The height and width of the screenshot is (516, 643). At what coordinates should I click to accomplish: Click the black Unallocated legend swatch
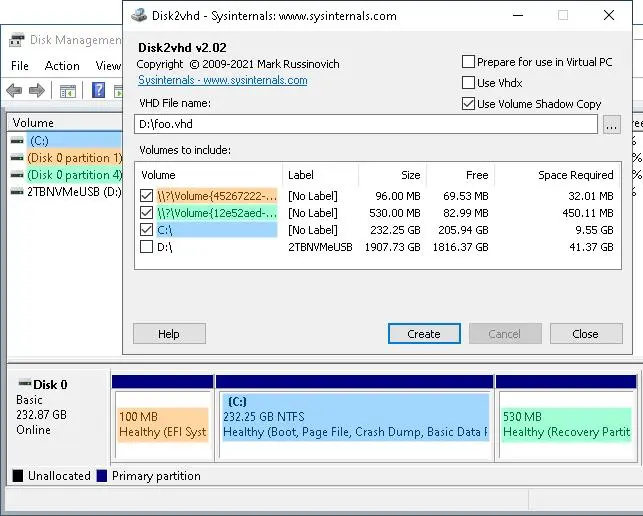tap(18, 476)
